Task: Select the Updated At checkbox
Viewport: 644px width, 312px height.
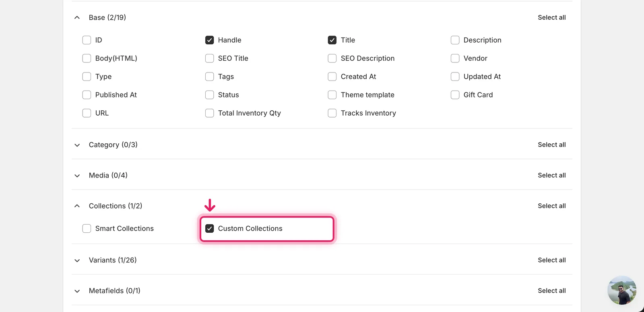Action: tap(455, 76)
